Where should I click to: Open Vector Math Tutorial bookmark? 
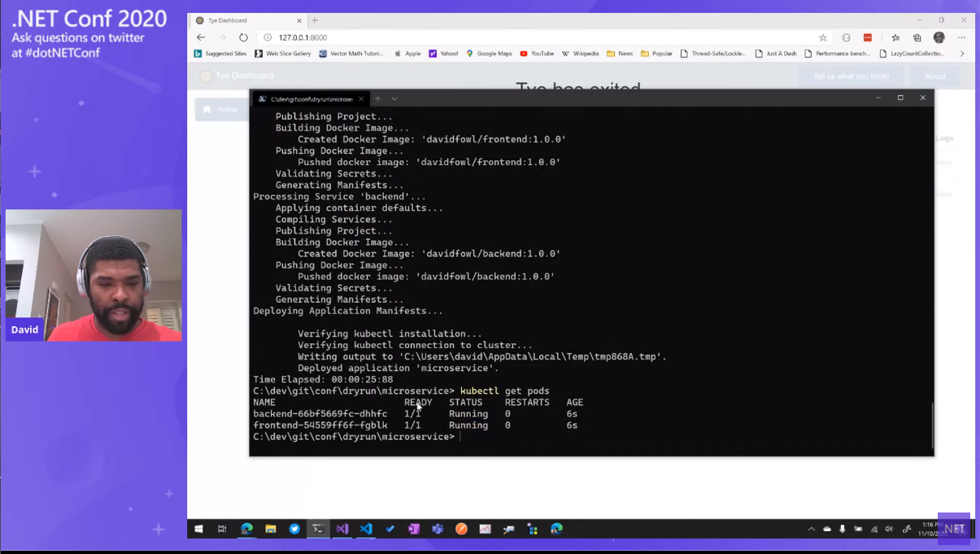351,54
